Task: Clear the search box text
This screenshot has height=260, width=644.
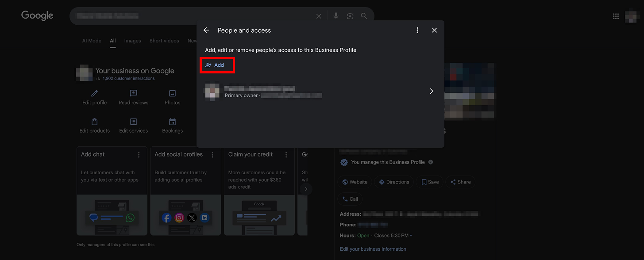Action: (319, 16)
